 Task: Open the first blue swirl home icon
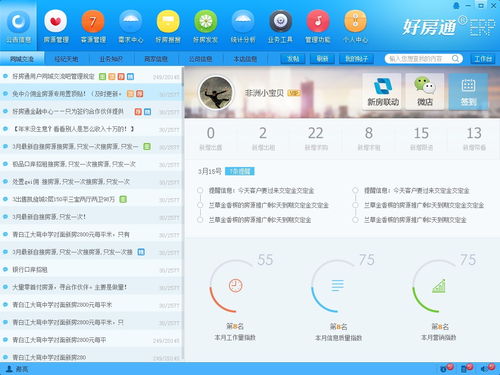18,22
